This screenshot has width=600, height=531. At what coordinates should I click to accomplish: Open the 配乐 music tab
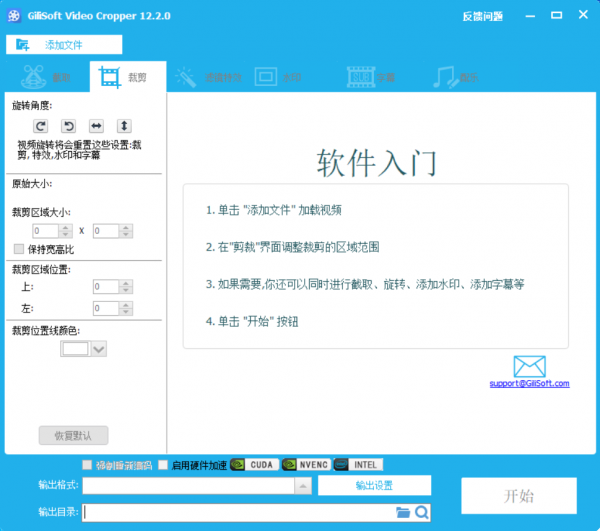tap(456, 77)
